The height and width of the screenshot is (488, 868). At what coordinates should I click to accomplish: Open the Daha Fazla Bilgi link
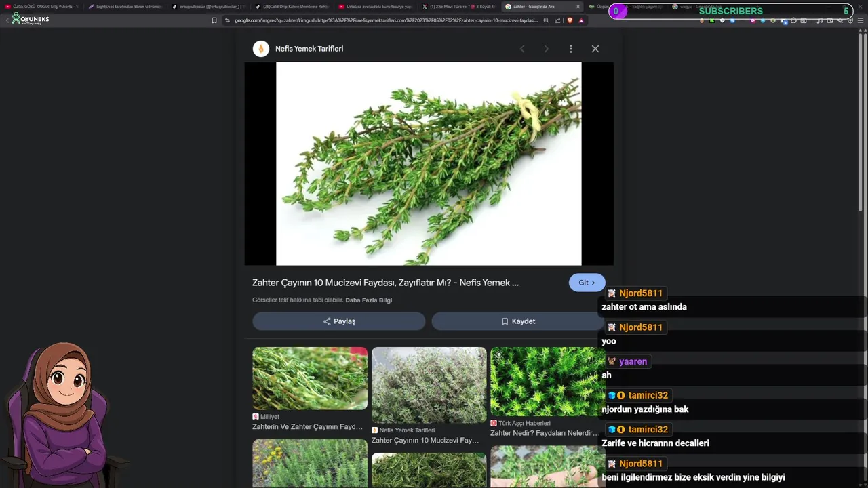coord(369,300)
